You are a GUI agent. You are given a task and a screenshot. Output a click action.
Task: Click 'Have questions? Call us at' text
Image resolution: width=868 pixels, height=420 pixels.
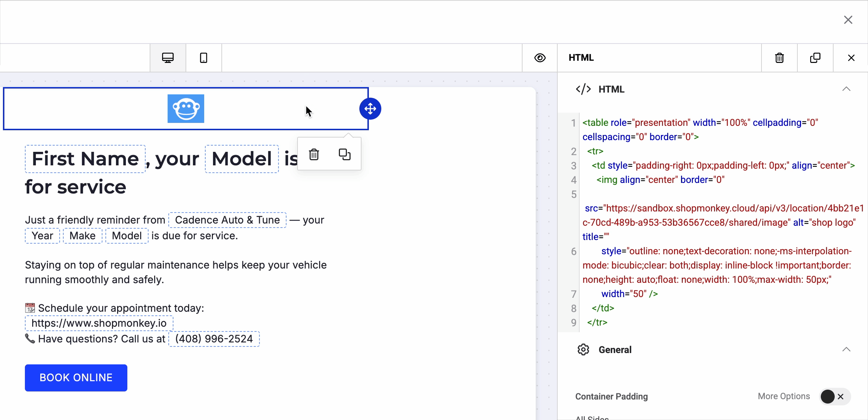tap(102, 339)
